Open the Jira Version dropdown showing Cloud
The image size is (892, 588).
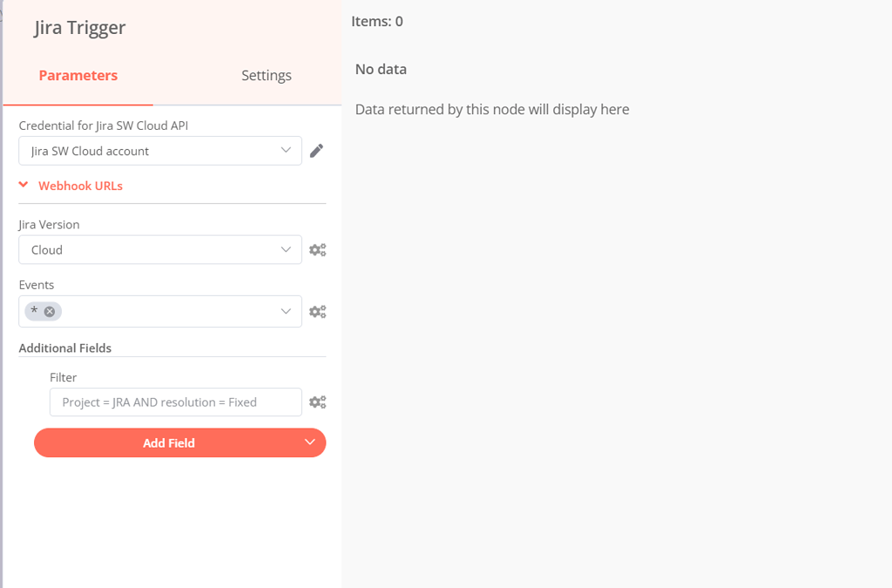[160, 249]
